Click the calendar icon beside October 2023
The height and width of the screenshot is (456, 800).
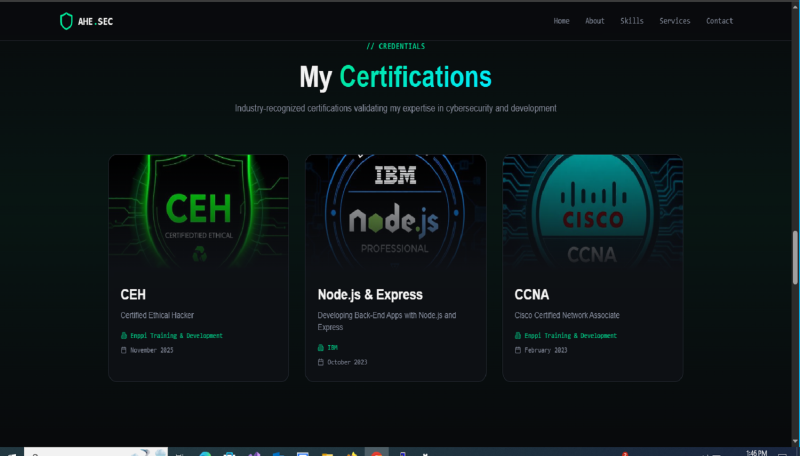pyautogui.click(x=321, y=362)
